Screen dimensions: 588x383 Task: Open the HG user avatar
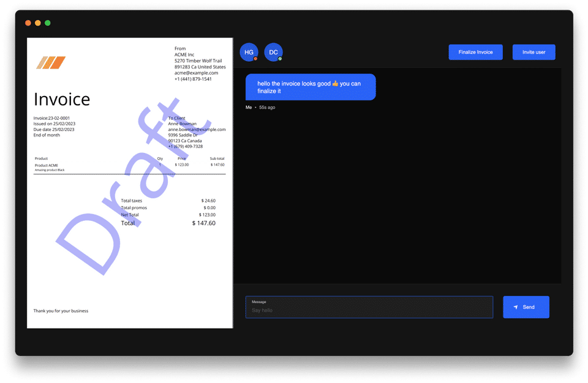tap(249, 53)
